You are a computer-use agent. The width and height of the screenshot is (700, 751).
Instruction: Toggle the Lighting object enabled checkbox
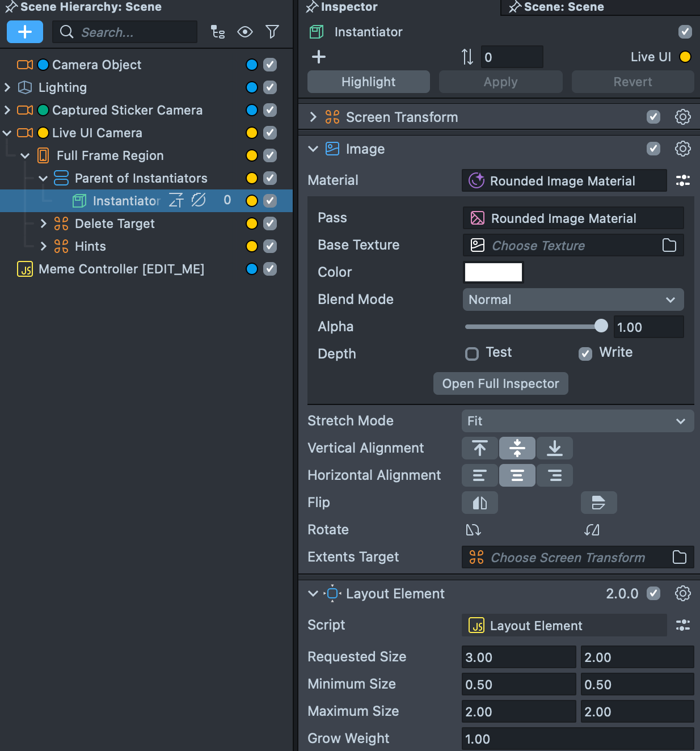pos(270,87)
